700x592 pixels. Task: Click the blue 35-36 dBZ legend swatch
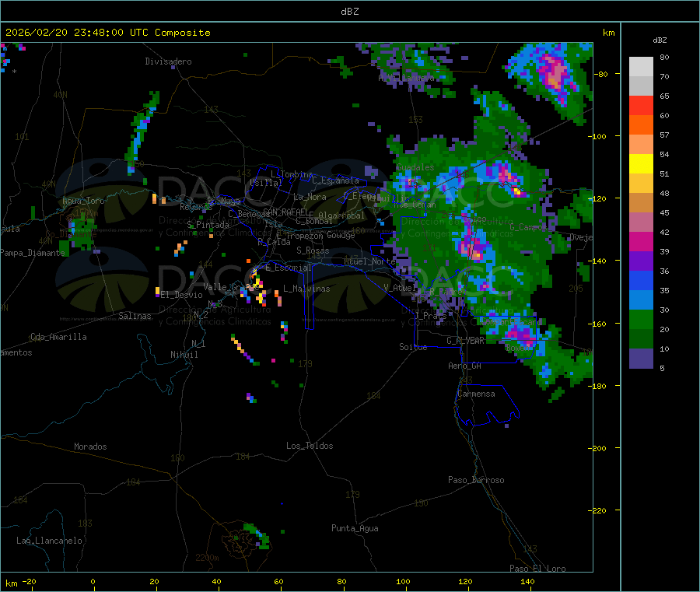[x=641, y=280]
